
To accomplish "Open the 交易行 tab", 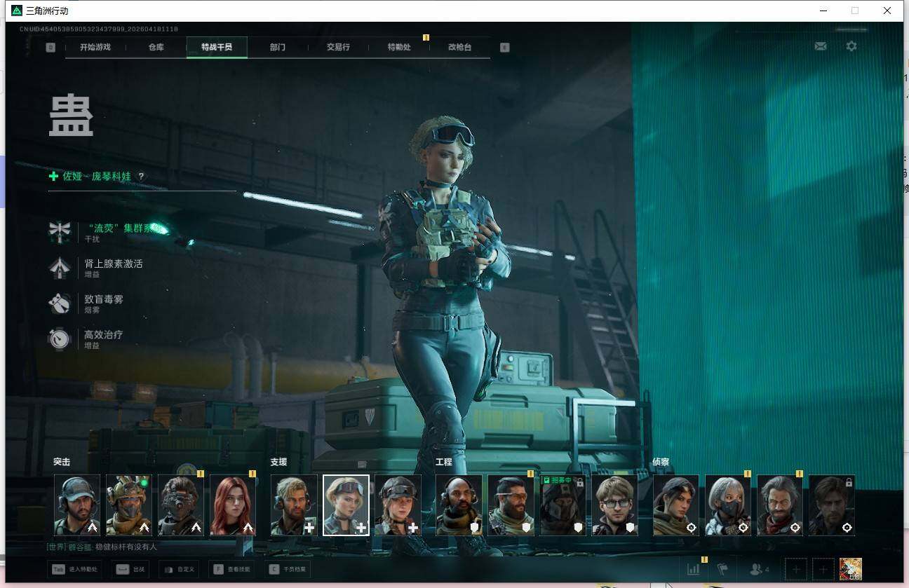I will click(x=338, y=47).
